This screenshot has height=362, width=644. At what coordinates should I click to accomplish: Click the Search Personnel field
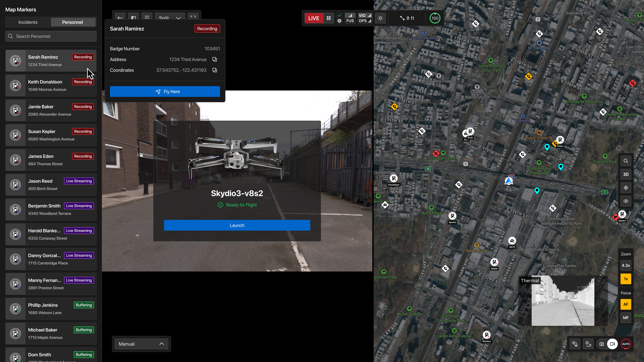[x=51, y=36]
